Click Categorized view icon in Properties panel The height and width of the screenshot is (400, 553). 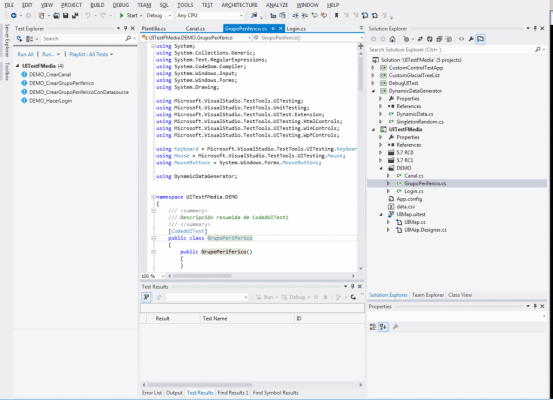coord(373,327)
